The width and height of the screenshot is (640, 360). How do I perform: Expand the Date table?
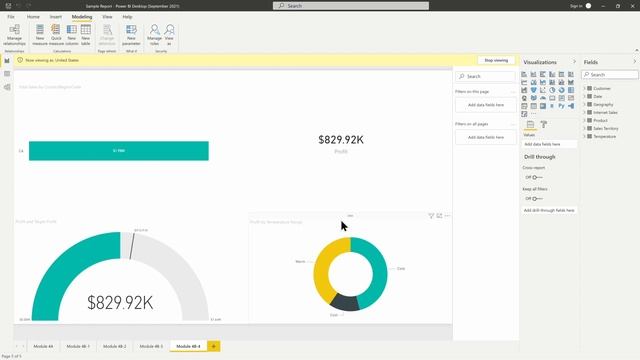pos(584,96)
